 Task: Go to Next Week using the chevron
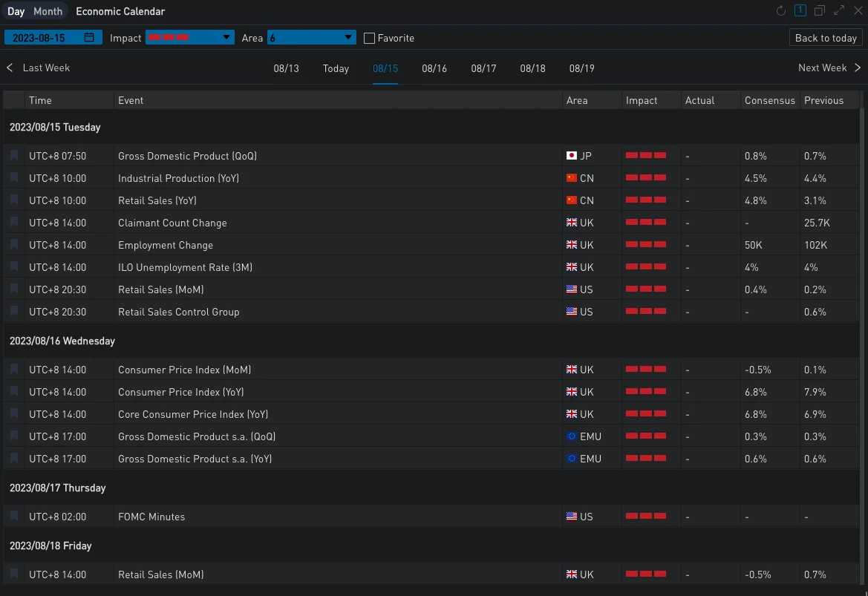[x=858, y=68]
